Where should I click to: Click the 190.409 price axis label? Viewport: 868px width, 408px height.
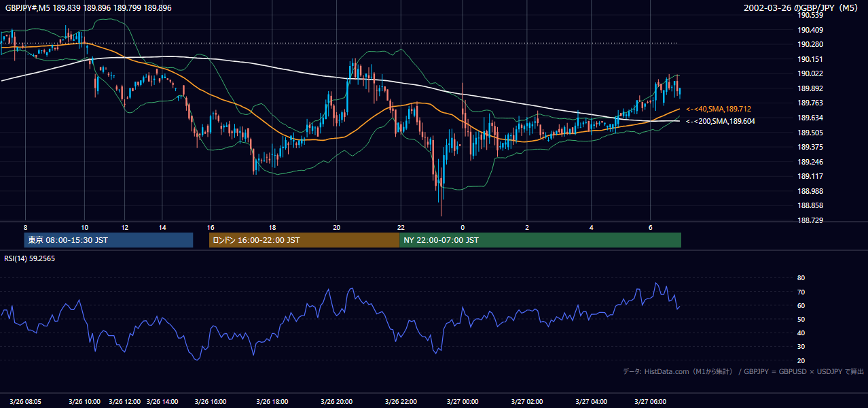point(811,30)
